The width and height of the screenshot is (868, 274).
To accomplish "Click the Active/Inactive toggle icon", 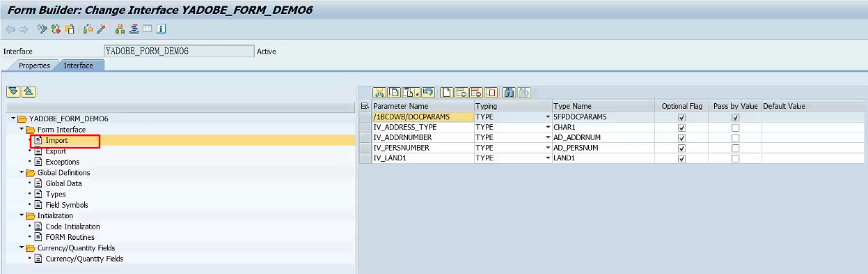I will coord(56,29).
